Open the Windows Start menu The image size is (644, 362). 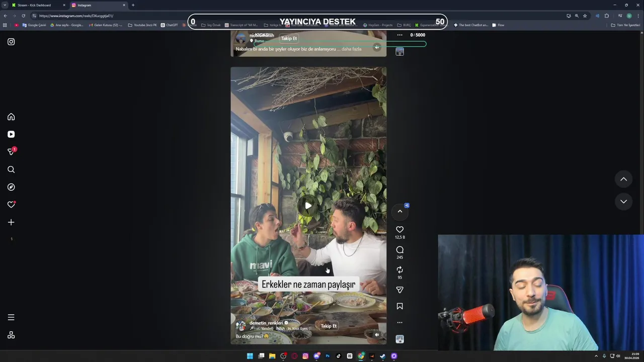250,356
